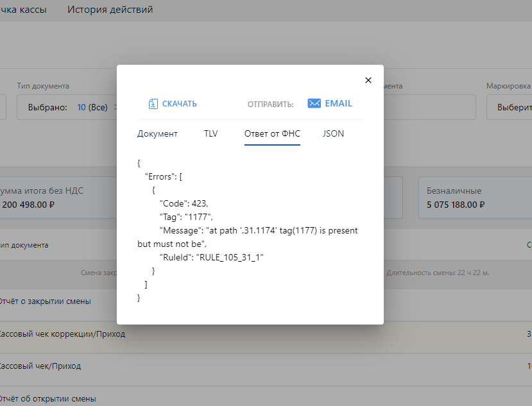
Task: Open the История действий tab
Action: click(x=110, y=10)
